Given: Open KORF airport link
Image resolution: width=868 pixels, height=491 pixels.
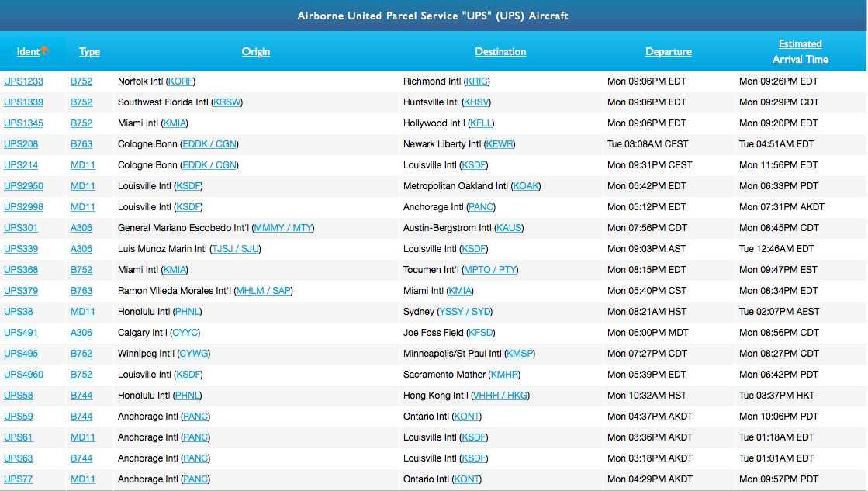Looking at the screenshot, I should coord(181,81).
